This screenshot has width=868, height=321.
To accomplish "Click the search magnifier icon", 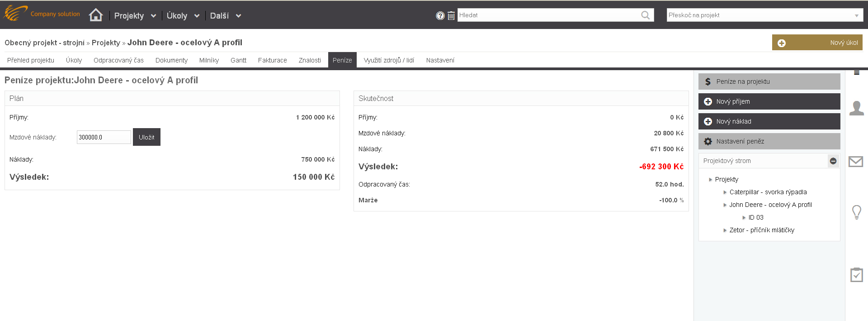I will (x=646, y=15).
